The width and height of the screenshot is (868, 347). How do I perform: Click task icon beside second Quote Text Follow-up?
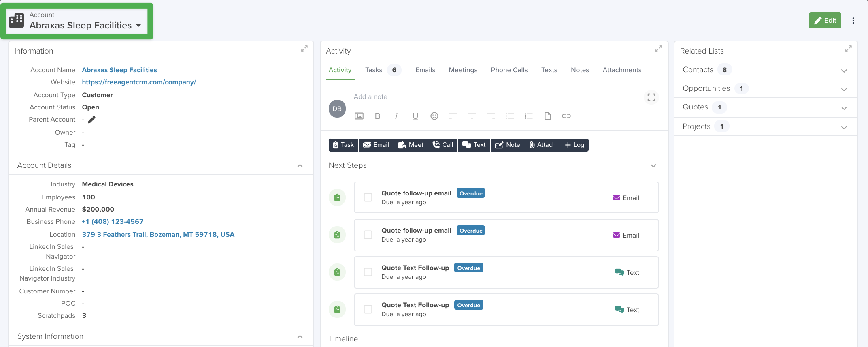[x=337, y=310]
